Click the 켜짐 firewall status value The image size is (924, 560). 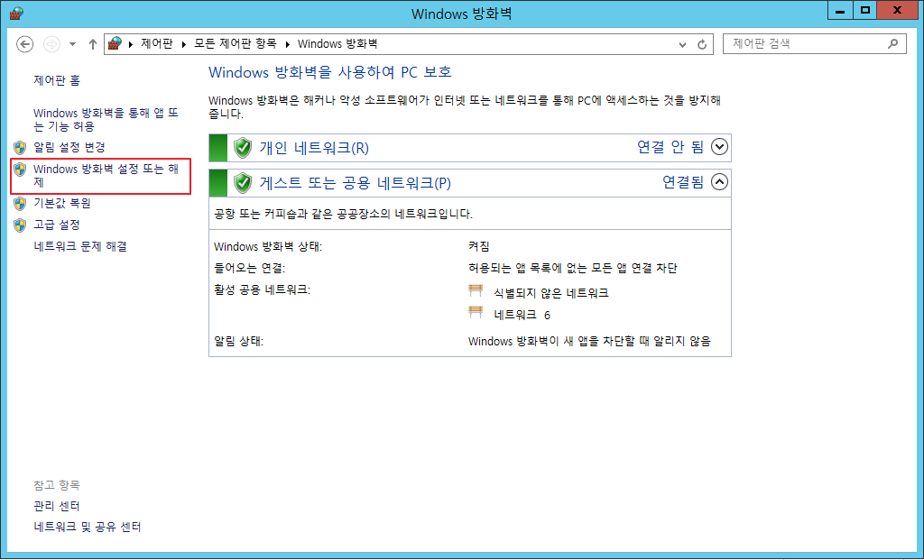tap(479, 247)
